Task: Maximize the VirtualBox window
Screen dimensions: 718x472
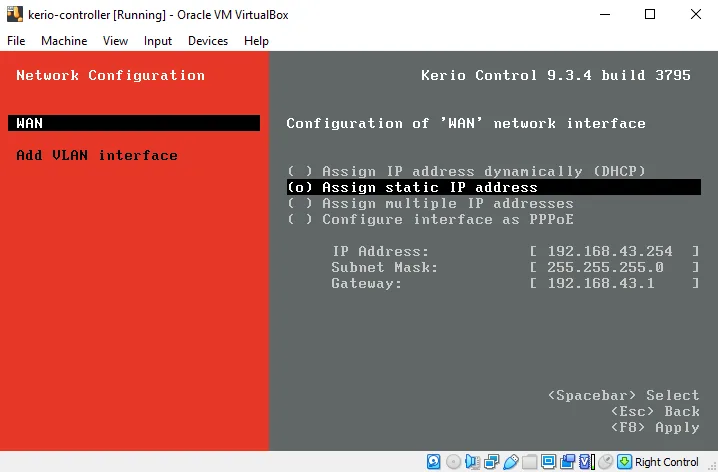Action: (650, 14)
